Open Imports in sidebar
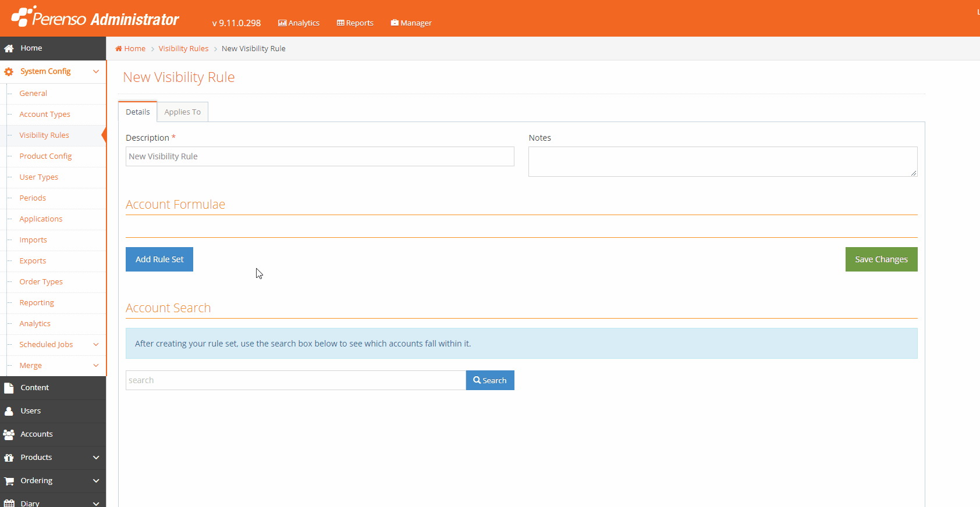 pos(33,240)
